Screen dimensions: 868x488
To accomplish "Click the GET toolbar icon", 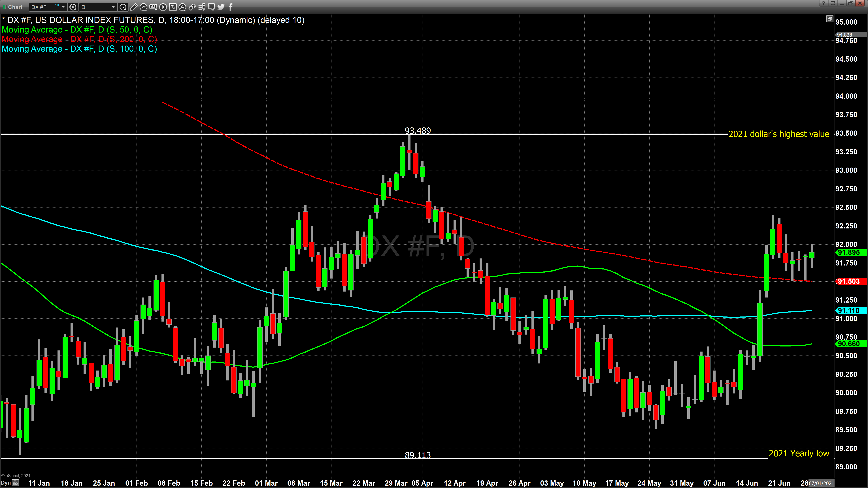I will click(153, 7).
